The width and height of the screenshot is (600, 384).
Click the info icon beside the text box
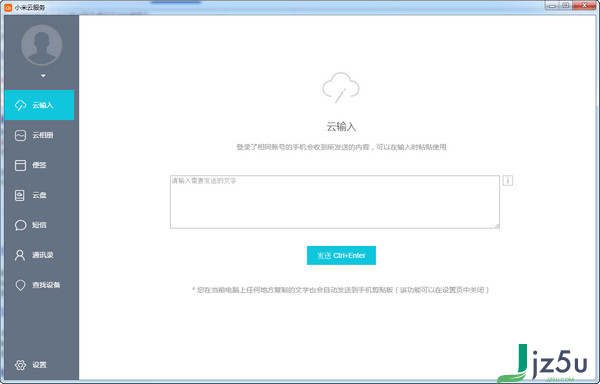pos(507,180)
